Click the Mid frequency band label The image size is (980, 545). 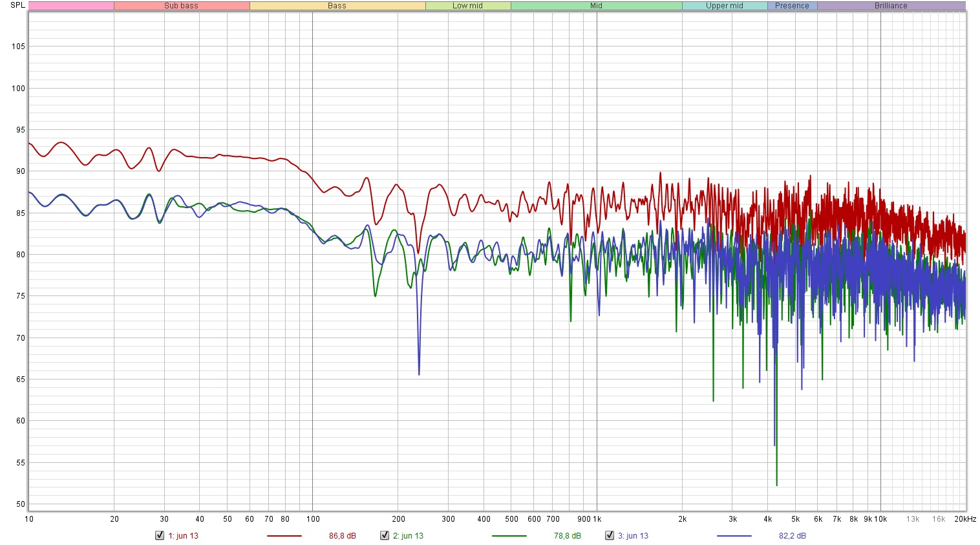tap(596, 6)
